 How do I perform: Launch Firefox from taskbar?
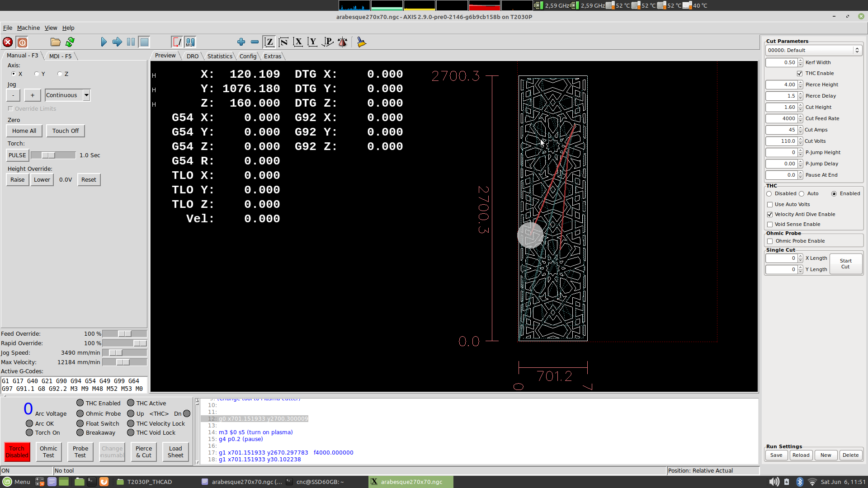[x=104, y=482]
